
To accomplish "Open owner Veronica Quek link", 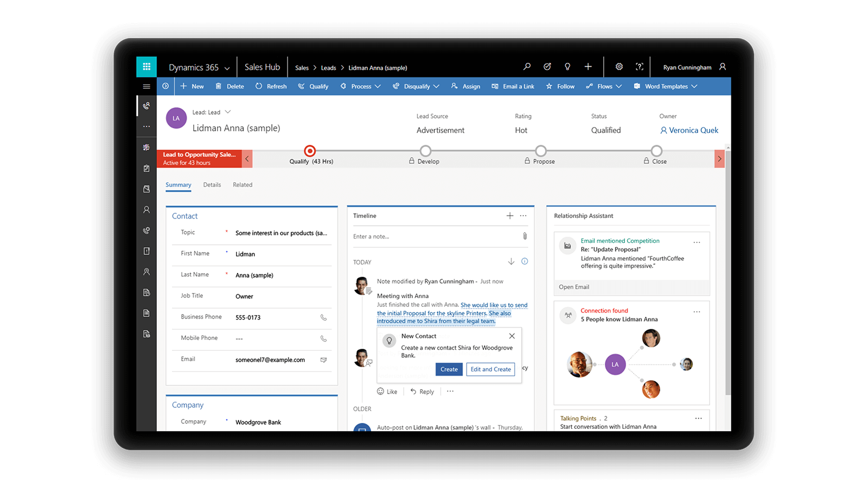I will click(x=689, y=130).
